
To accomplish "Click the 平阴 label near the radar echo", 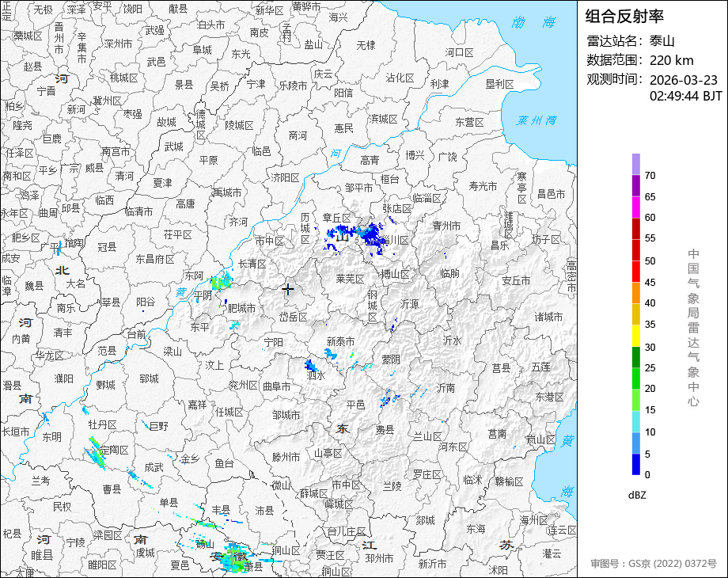I will [203, 295].
